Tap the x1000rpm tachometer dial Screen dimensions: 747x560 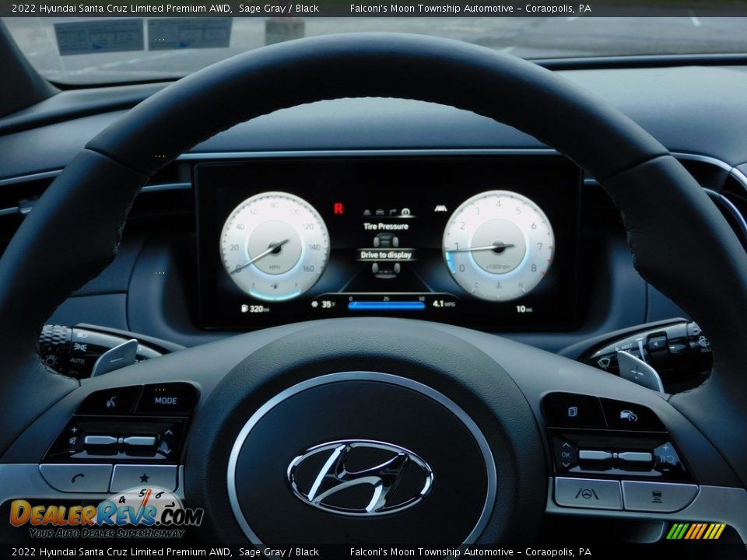point(498,246)
